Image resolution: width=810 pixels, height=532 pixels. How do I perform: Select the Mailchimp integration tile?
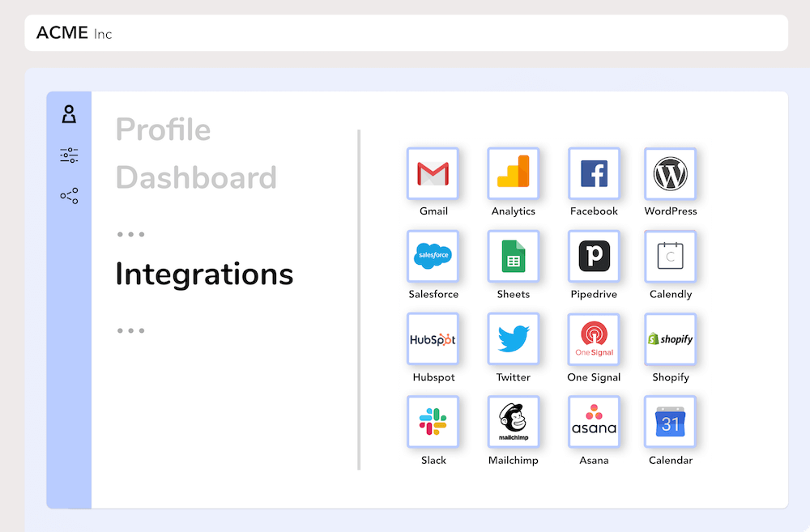coord(513,422)
